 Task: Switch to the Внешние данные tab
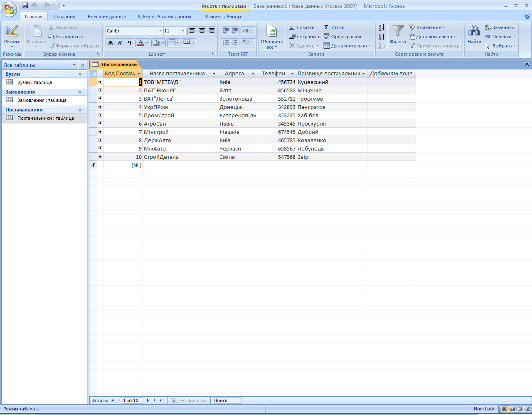pos(107,17)
